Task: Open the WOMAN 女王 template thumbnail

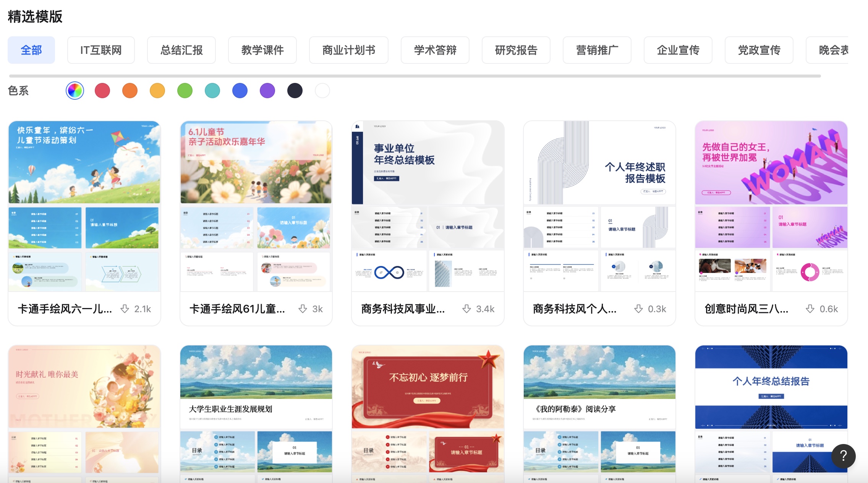Action: click(x=771, y=206)
